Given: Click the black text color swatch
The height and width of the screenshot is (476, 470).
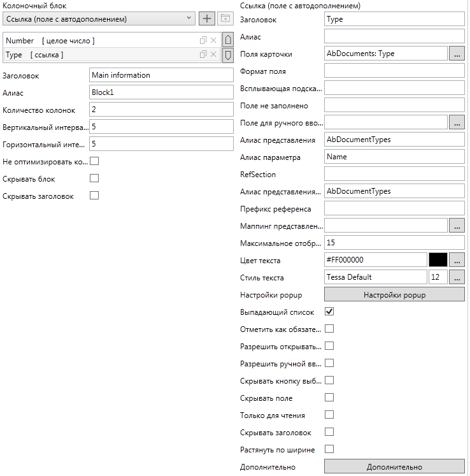Looking at the screenshot, I should pyautogui.click(x=438, y=259).
